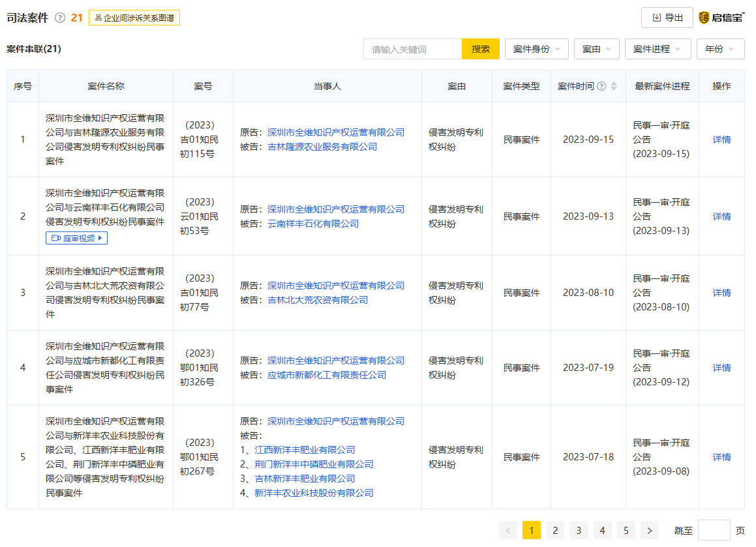Open the 案由 filter dropdown
Viewport: 756px width, 547px height.
[x=596, y=49]
